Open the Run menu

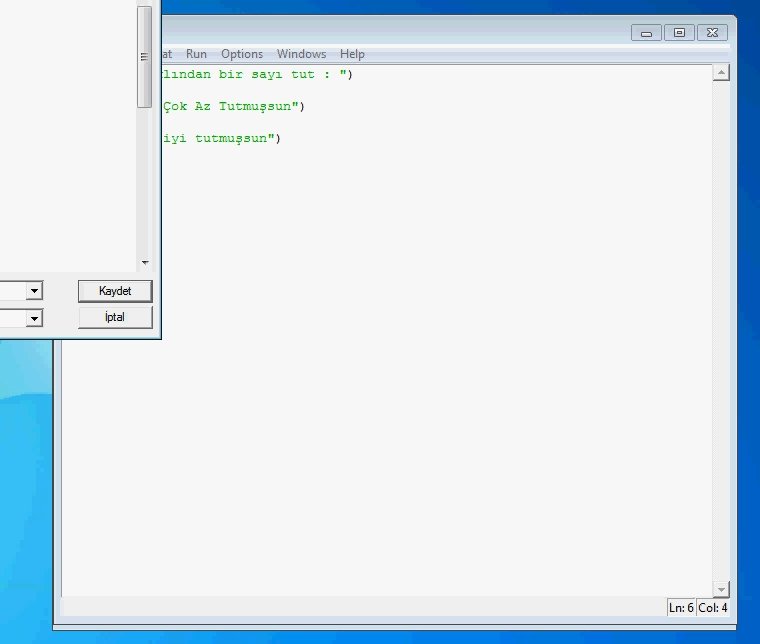196,54
